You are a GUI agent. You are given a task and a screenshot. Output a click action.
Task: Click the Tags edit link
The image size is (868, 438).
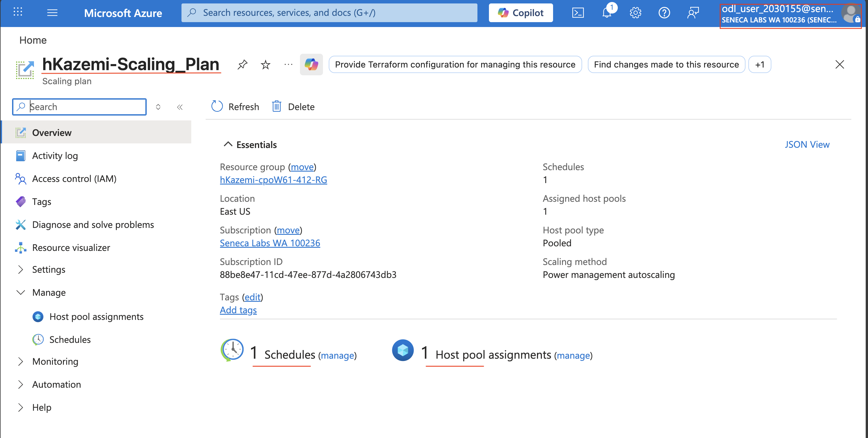[253, 297]
